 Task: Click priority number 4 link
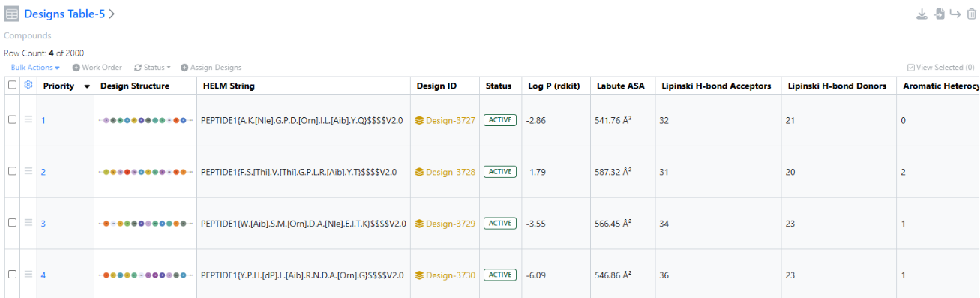(x=43, y=275)
